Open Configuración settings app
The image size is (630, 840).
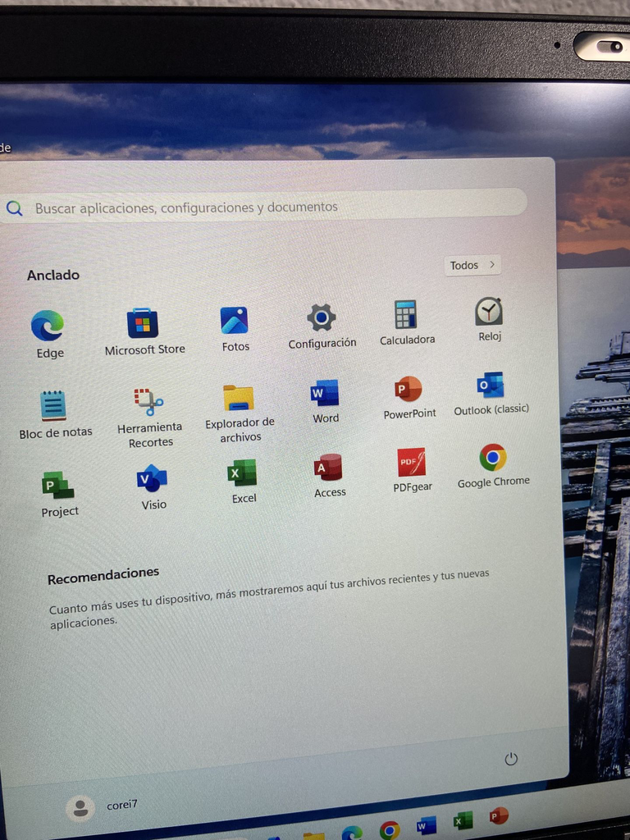(322, 326)
